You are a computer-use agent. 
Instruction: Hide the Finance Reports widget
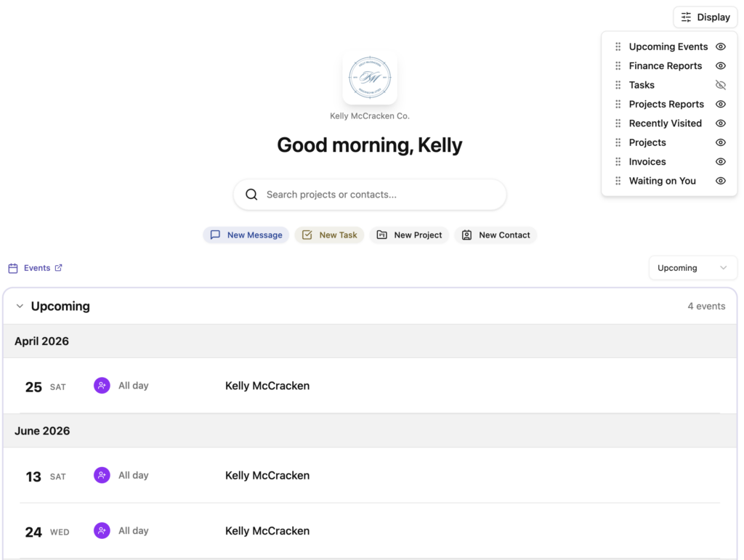point(720,65)
